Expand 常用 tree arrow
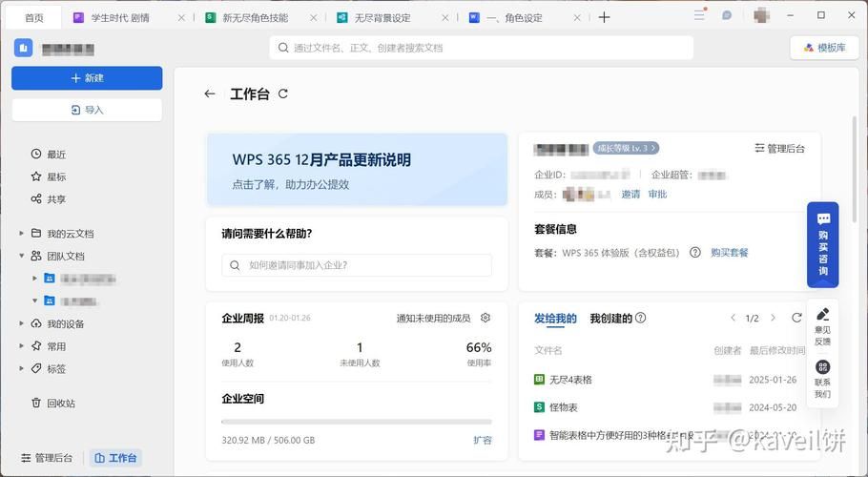Viewport: 868px width, 477px height. click(x=21, y=346)
